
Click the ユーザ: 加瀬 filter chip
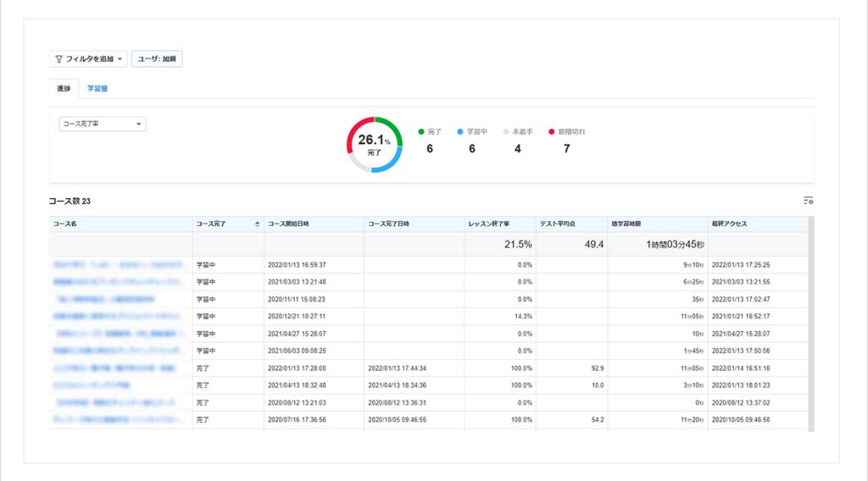coord(156,59)
